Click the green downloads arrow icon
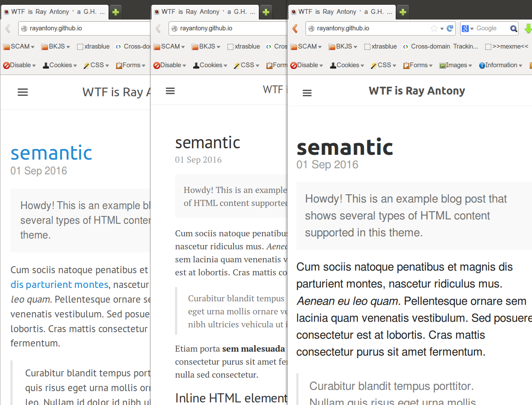Viewport: 532px width, 405px height. (x=527, y=29)
